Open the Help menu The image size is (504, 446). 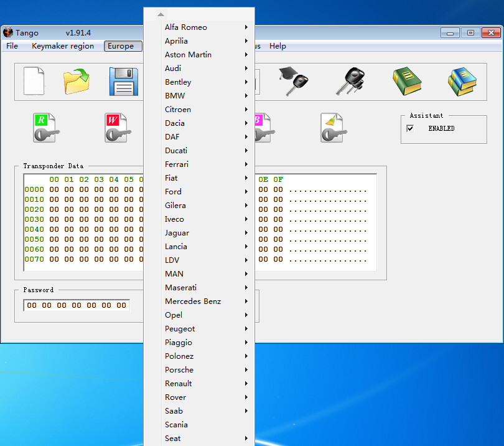tap(278, 46)
